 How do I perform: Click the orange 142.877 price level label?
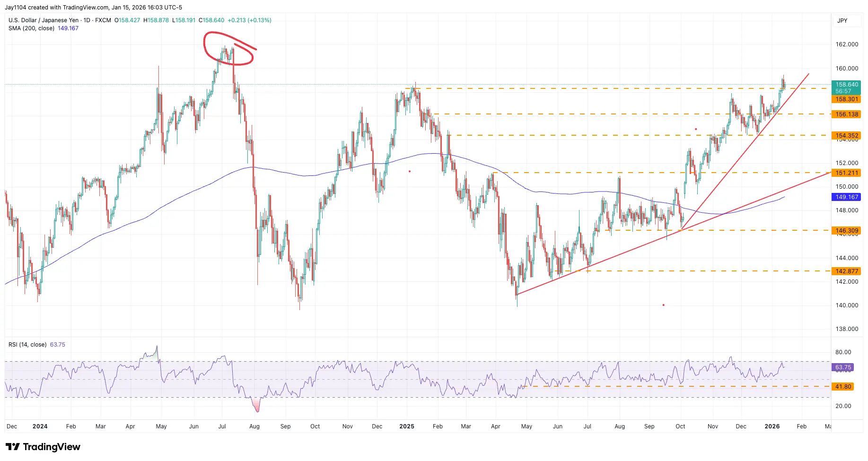pos(846,271)
